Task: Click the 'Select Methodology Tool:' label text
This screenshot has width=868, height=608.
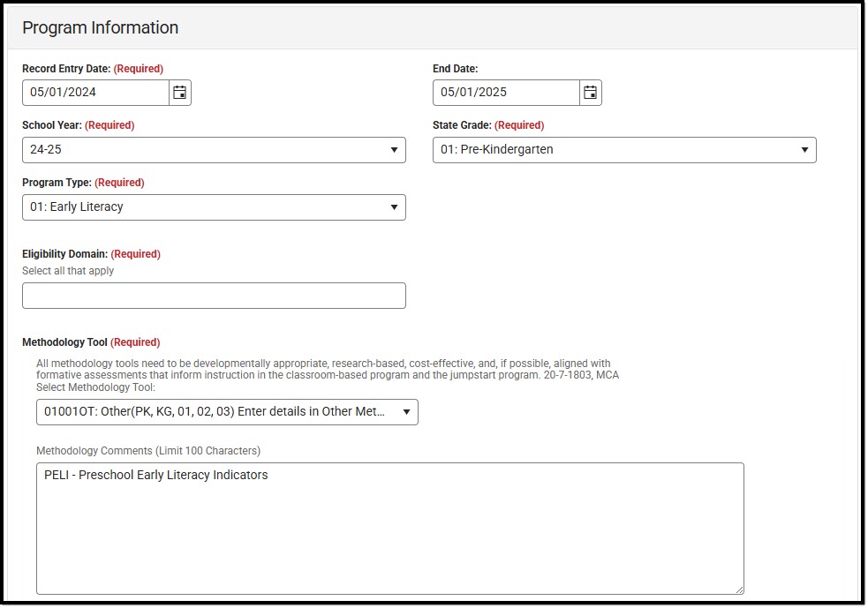Action: click(95, 387)
